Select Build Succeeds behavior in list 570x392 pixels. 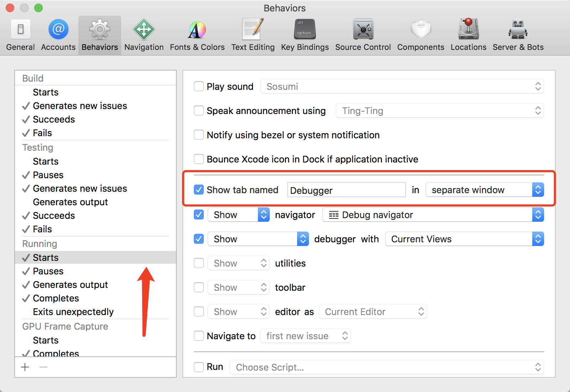(x=54, y=119)
